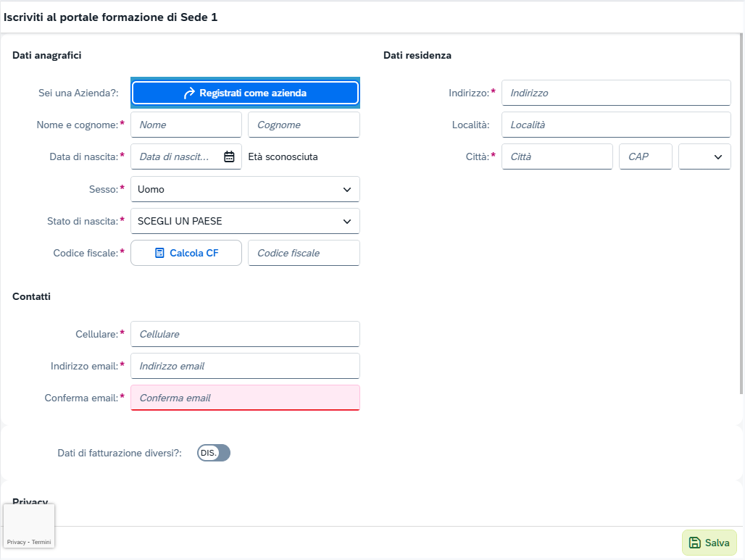This screenshot has width=745, height=560.
Task: Click the Età sconosciuta text
Action: pos(283,156)
